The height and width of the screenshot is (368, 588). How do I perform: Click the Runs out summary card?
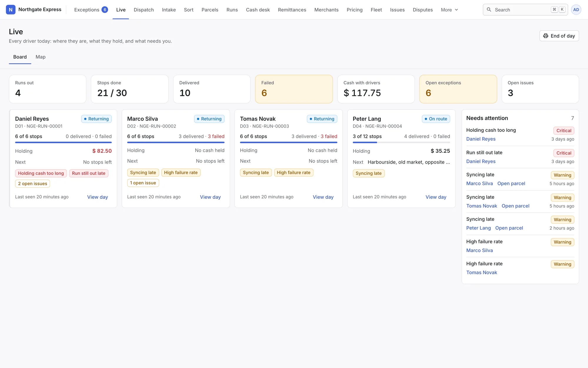(48, 89)
